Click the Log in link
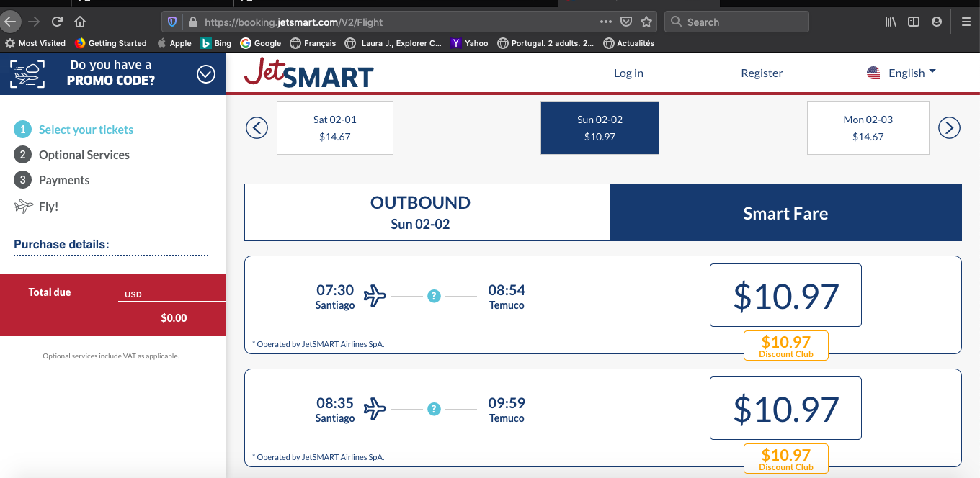The width and height of the screenshot is (980, 478). (628, 73)
